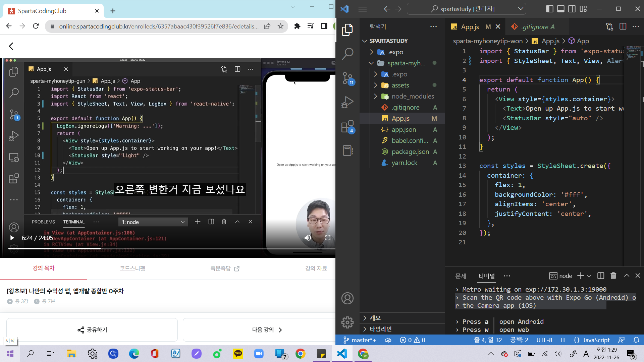Open the 즉문즉답 link

point(225,268)
